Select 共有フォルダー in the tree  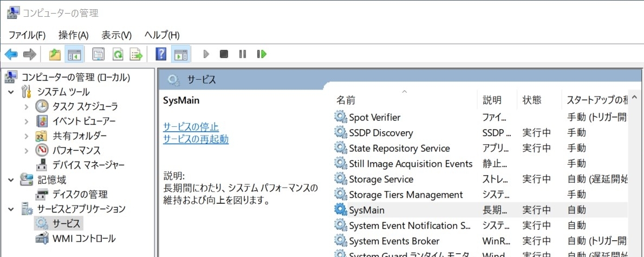pos(79,136)
